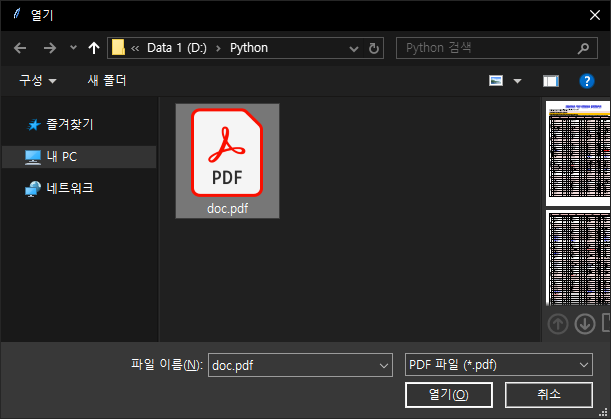Click the folder icon in address bar
The height and width of the screenshot is (419, 611).
pyautogui.click(x=118, y=48)
